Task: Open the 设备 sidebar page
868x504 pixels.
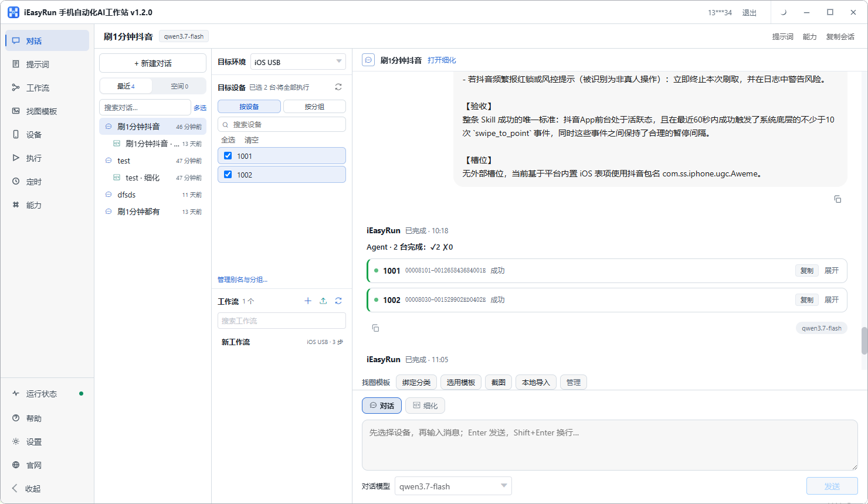Action: (x=47, y=135)
